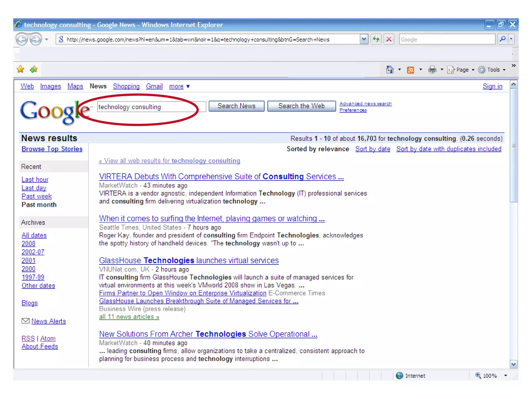The width and height of the screenshot is (532, 399).
Task: Expand the address bar dropdown arrow
Action: 364,39
